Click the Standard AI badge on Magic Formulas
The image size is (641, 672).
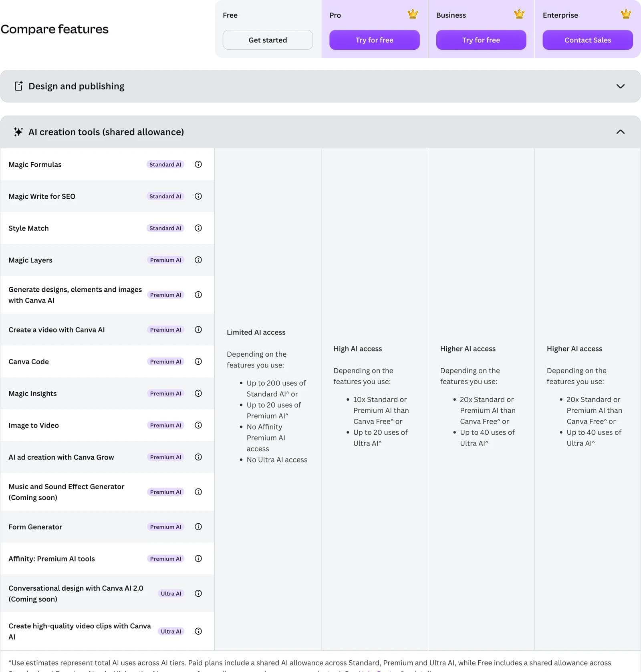click(165, 164)
